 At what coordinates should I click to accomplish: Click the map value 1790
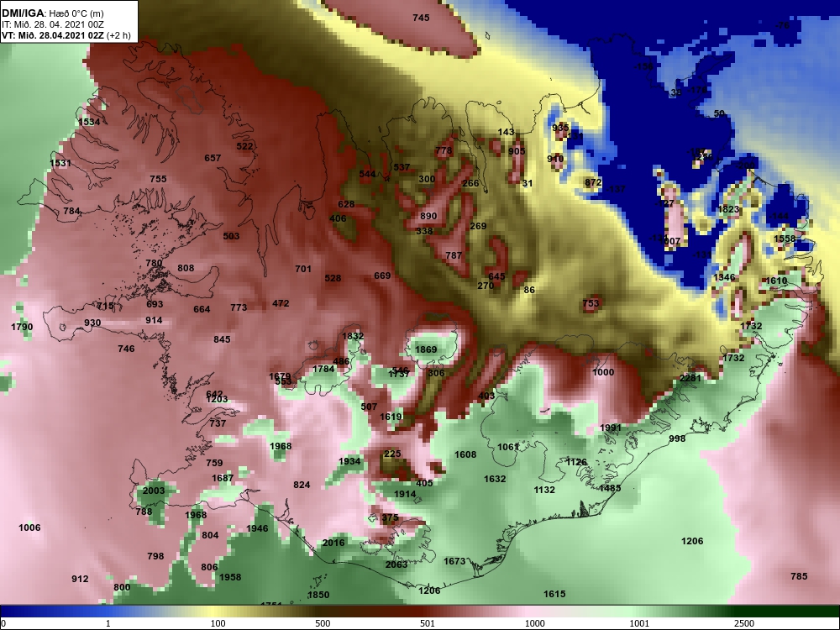(22, 327)
